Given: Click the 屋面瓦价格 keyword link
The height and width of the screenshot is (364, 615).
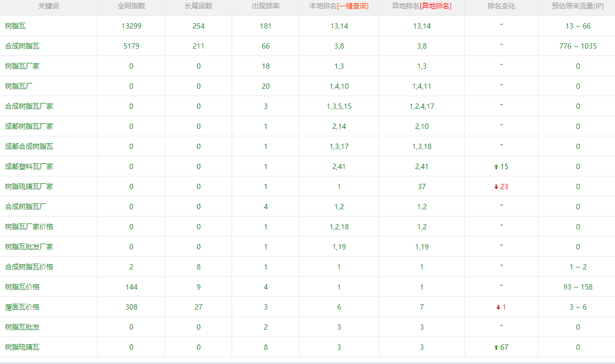Looking at the screenshot, I should click(22, 307).
